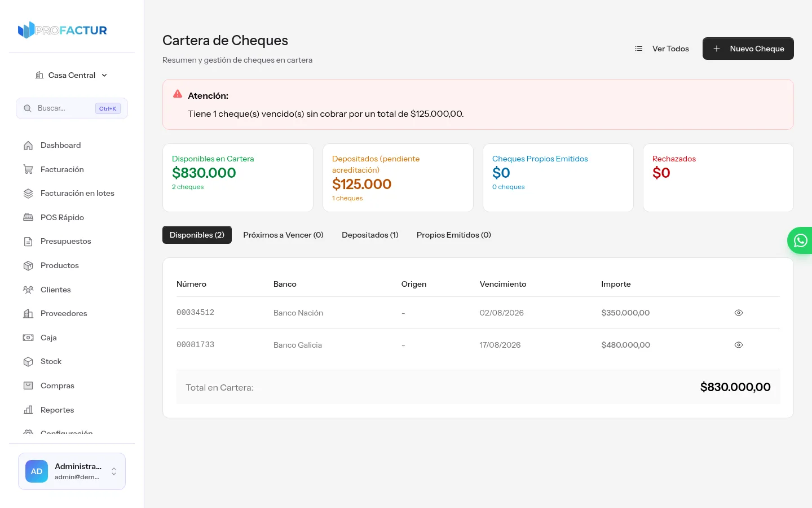Click the Reportes bar chart icon
The image size is (812, 508).
[28, 410]
